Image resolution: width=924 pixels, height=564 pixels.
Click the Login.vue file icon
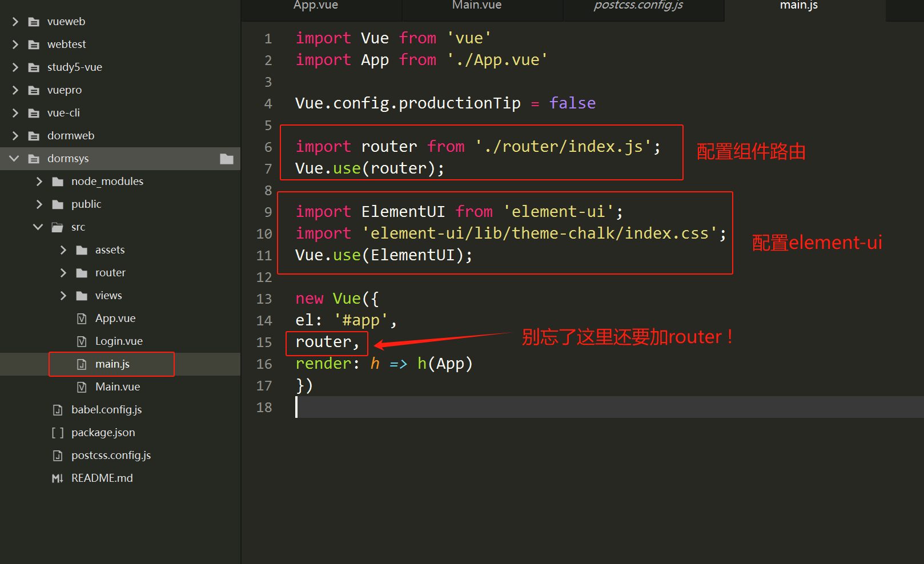pyautogui.click(x=82, y=341)
